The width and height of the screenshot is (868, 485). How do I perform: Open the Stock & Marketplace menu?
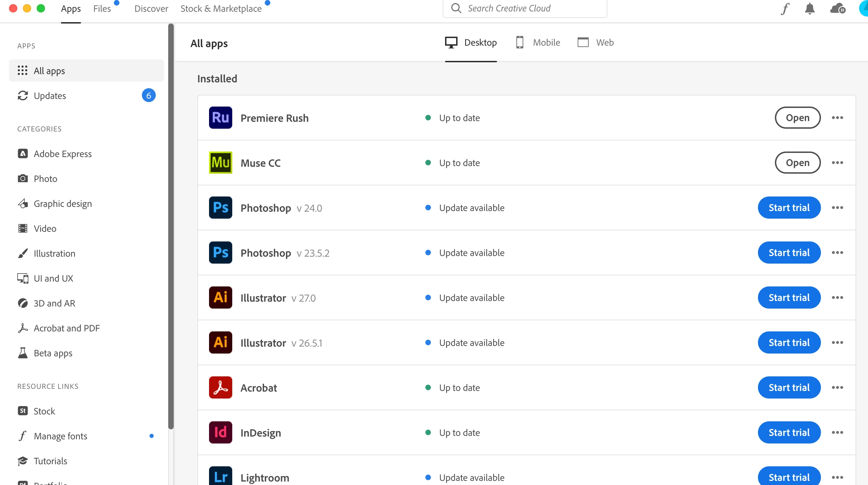221,9
